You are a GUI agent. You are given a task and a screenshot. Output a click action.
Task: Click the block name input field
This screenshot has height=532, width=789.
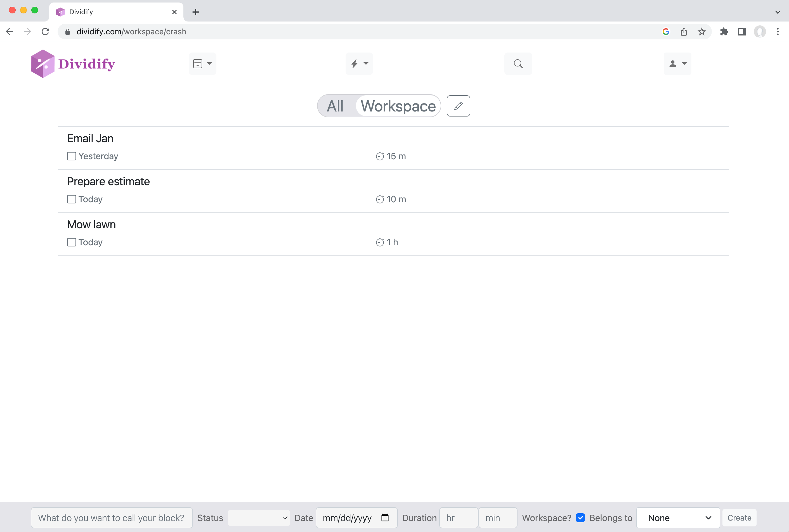tap(111, 518)
